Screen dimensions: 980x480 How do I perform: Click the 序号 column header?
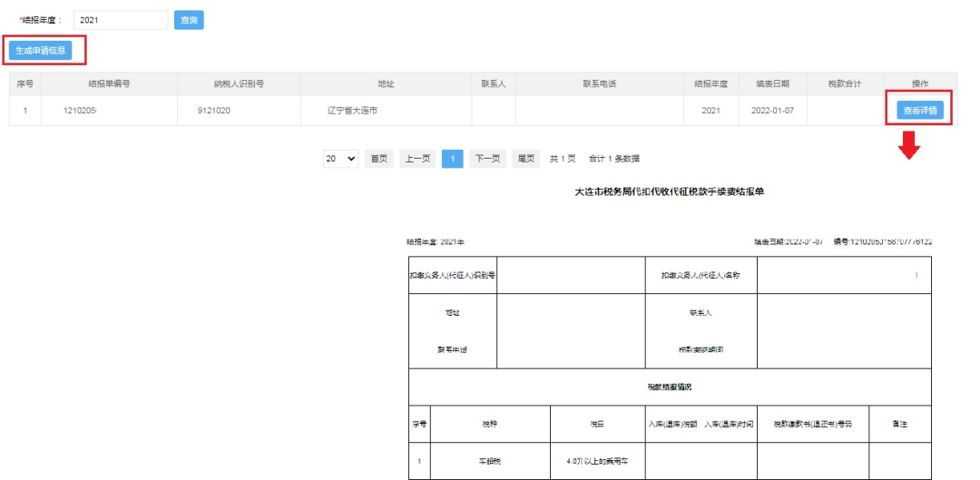pyautogui.click(x=25, y=83)
